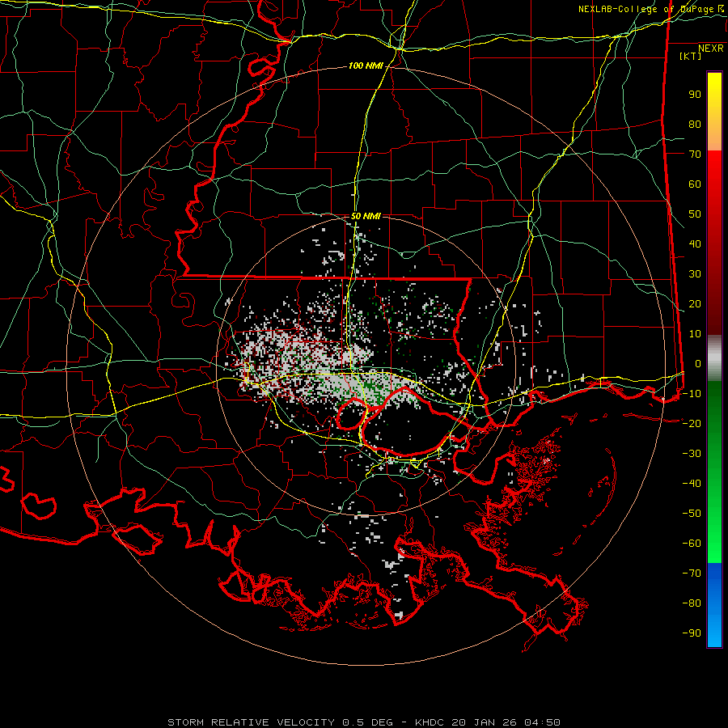Click the 100 NMI range ring label
The image size is (728, 728).
pos(366,66)
